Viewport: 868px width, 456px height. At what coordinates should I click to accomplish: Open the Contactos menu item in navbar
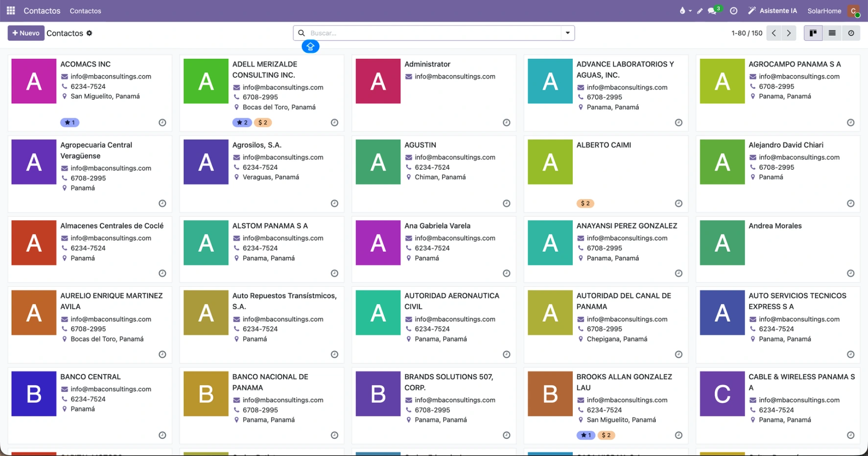coord(85,11)
